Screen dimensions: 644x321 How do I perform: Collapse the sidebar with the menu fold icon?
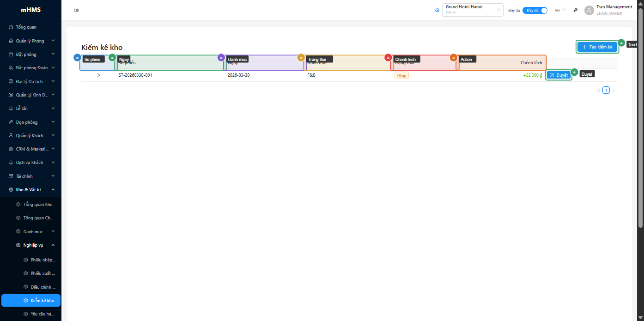click(76, 10)
